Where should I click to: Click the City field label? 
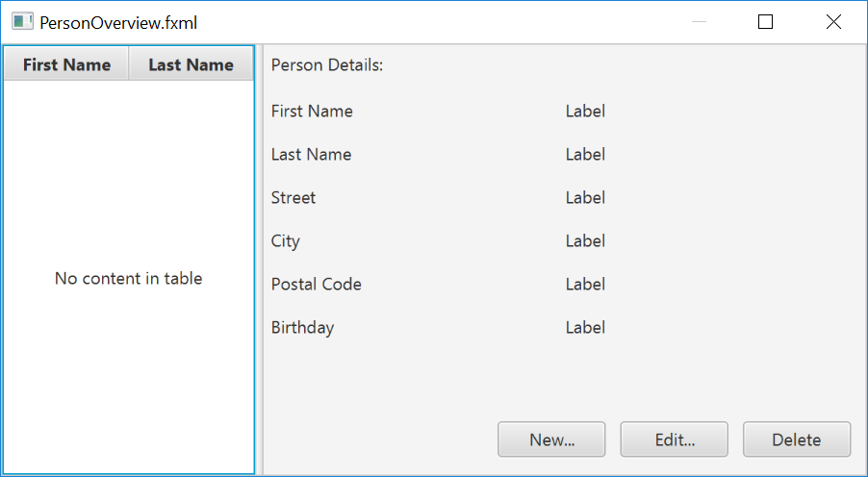286,241
